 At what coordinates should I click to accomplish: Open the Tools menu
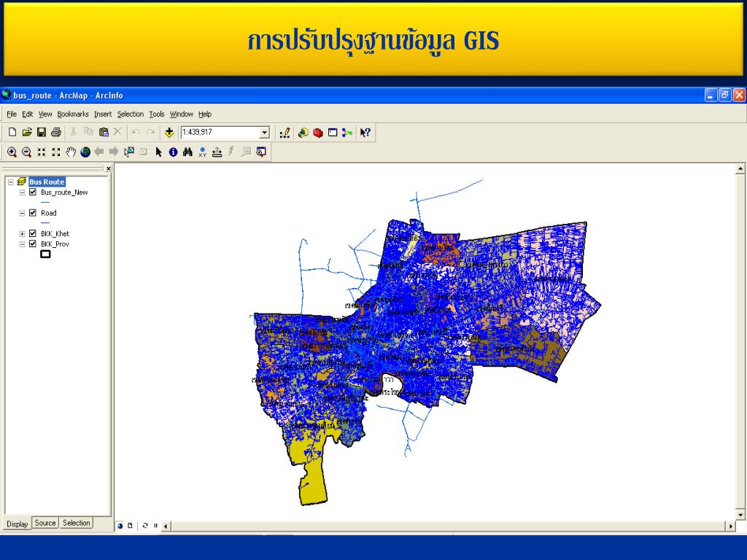click(157, 114)
